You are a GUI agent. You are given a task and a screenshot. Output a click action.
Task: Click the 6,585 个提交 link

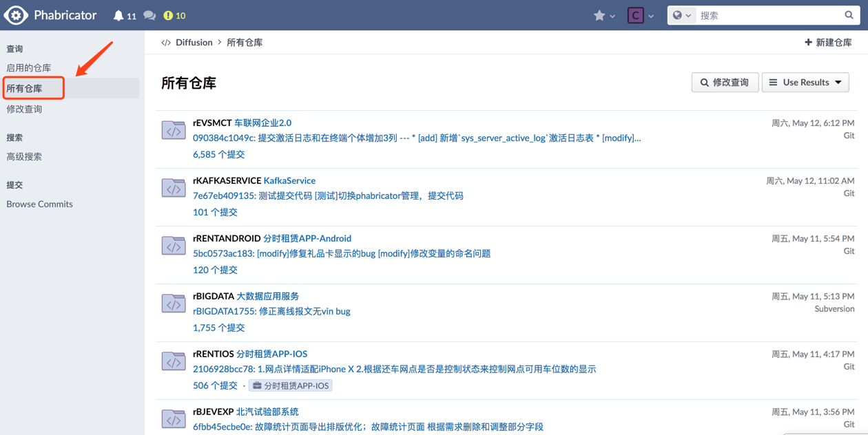218,154
